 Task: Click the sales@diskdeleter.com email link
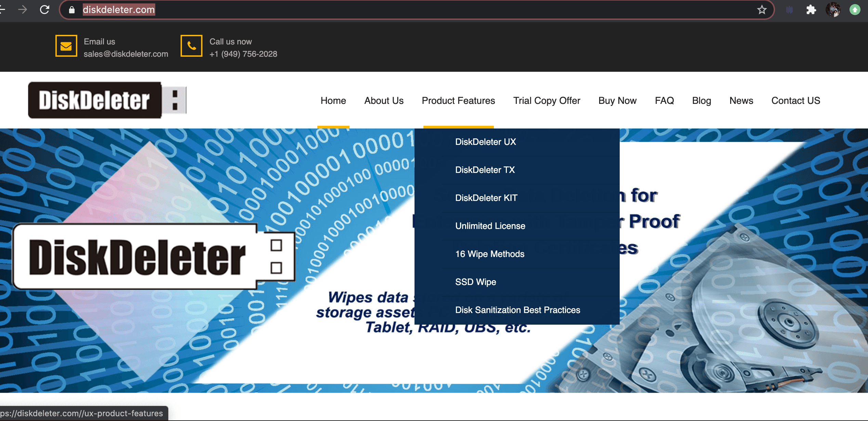(126, 54)
